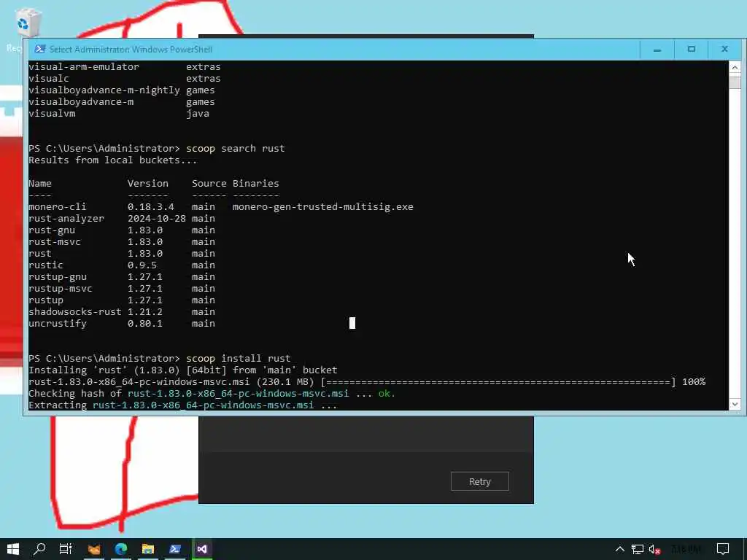
Task: Click the vertical scrollbar thumb
Action: (735, 82)
